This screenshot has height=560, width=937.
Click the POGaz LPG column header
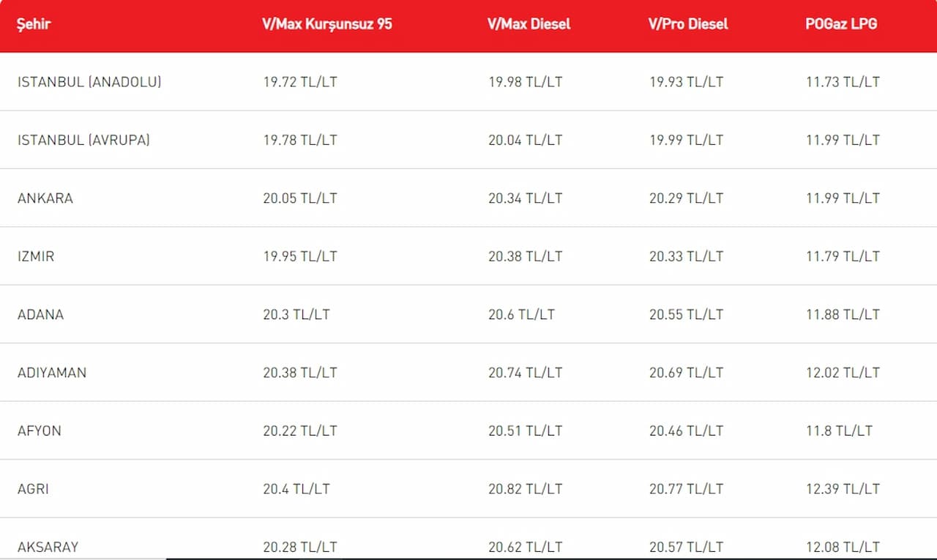(841, 24)
